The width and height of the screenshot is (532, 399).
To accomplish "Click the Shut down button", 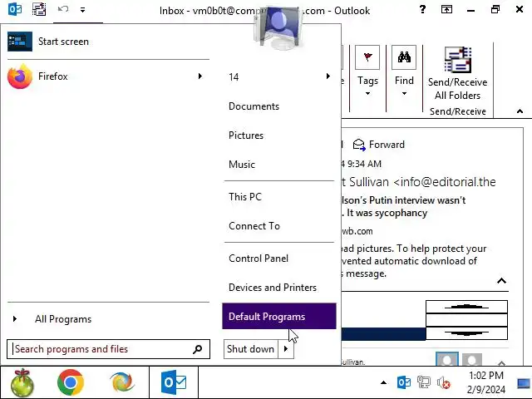I will coord(251,349).
